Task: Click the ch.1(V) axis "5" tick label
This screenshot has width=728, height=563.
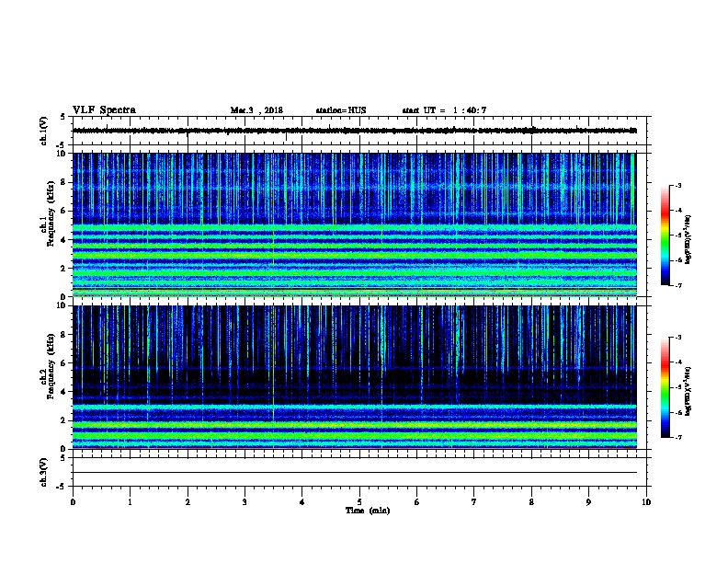Action: pos(63,117)
